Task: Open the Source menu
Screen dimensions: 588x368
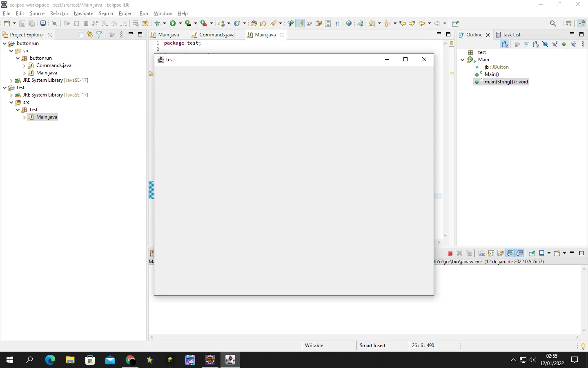Action: (x=37, y=13)
